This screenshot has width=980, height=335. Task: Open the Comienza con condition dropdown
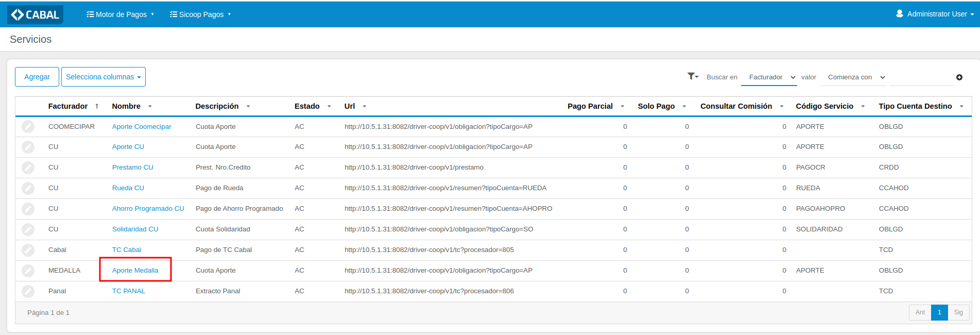856,77
